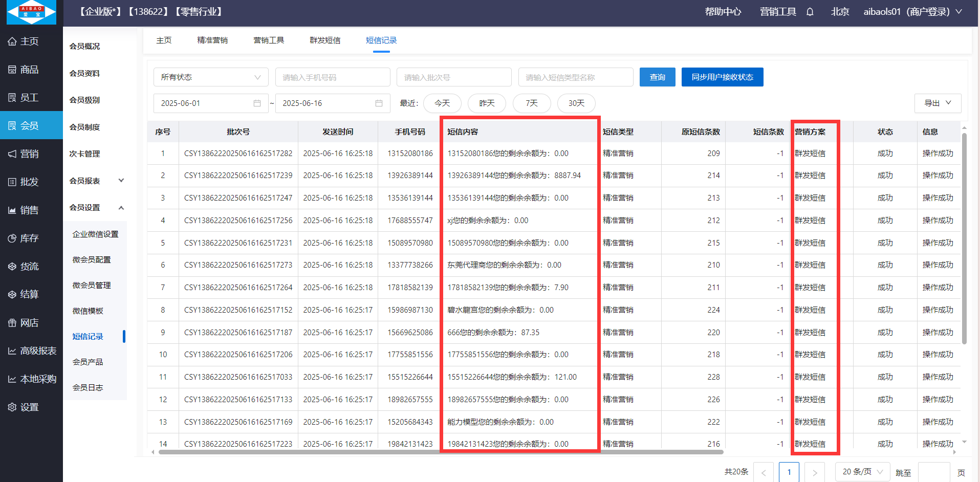
Task: Go to 库存 in the sidebar
Action: 30,238
